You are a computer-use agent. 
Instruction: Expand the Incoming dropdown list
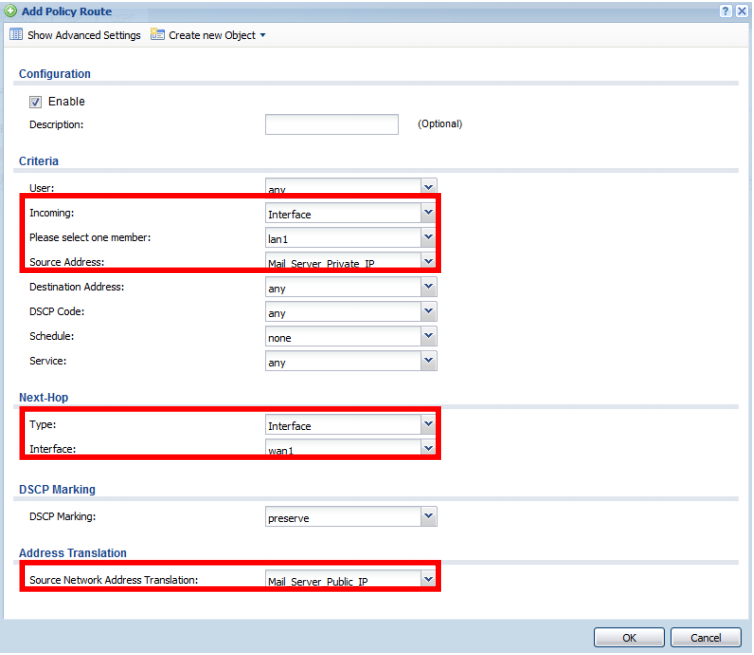pyautogui.click(x=428, y=213)
